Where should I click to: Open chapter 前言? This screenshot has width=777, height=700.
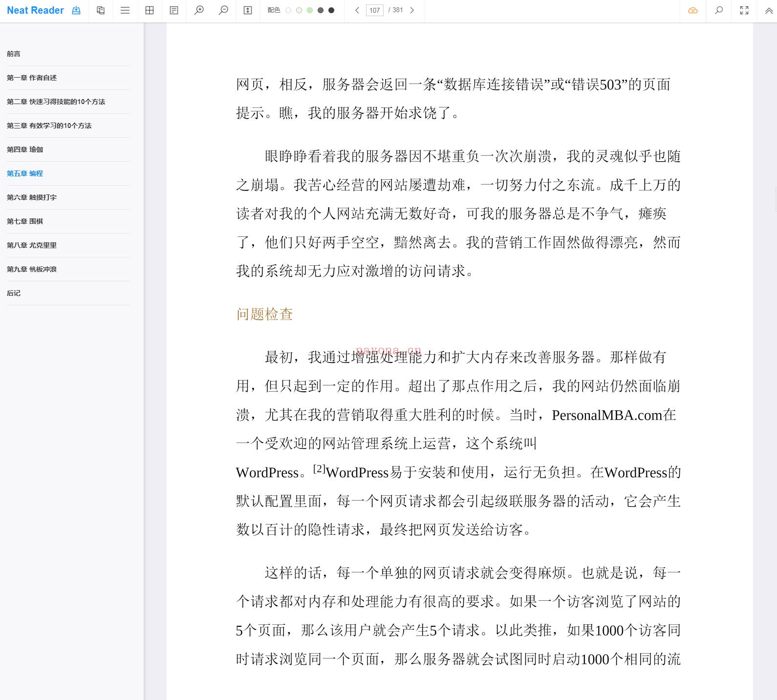coord(14,54)
